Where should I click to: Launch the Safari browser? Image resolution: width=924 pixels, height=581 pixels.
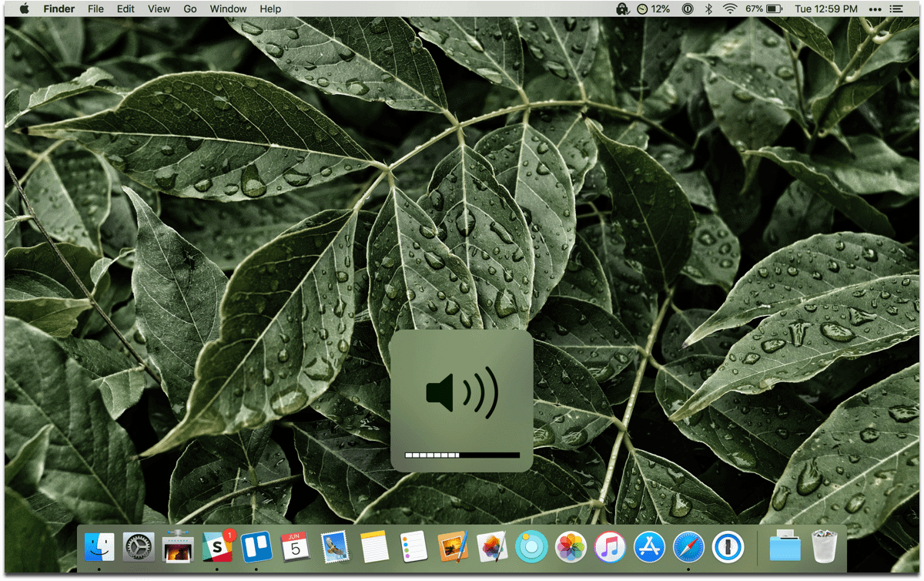click(688, 547)
